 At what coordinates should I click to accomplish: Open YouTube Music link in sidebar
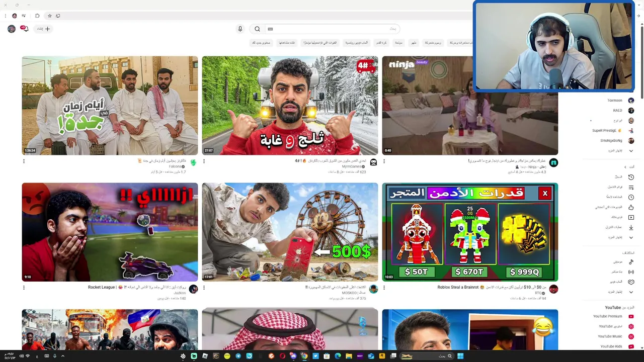615,336
